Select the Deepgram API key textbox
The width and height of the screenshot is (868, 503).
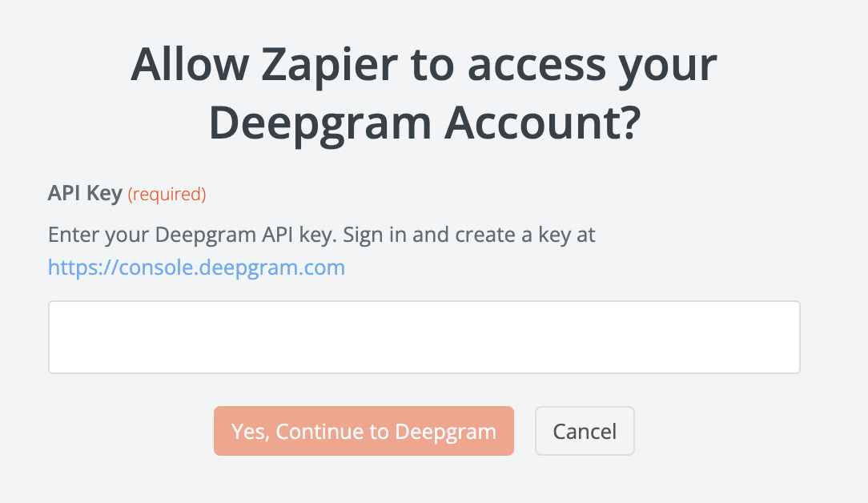(424, 337)
